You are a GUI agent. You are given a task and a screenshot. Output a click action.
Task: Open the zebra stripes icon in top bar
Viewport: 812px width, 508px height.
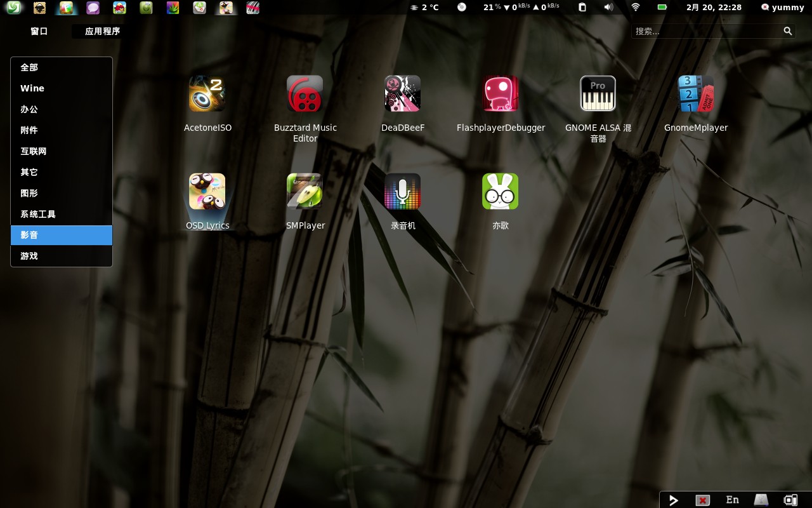[x=252, y=8]
